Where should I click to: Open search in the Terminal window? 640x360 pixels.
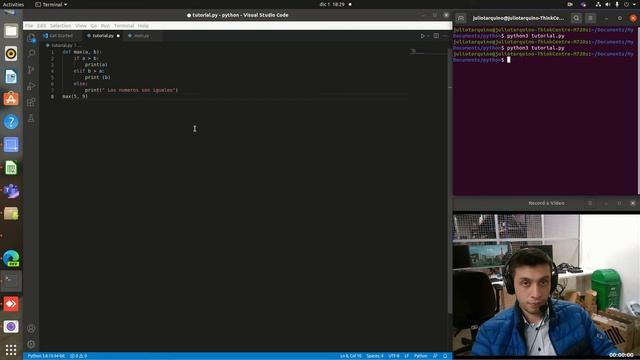(576, 18)
